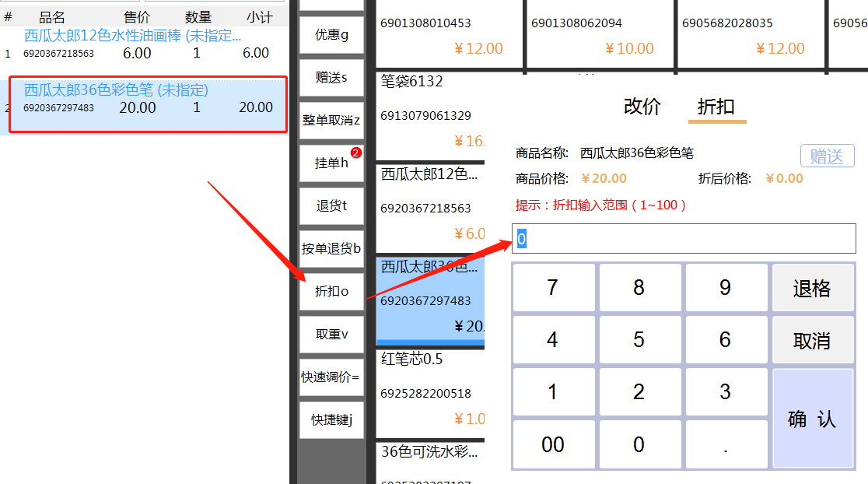Pick the 西瓜太郎12色 product card
The width and height of the screenshot is (868, 484).
tap(431, 209)
